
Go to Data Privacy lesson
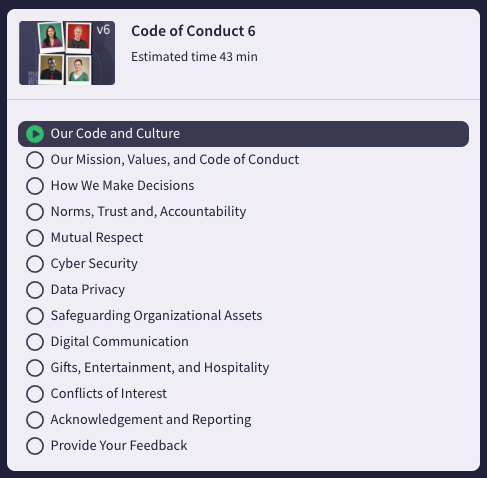coord(88,290)
